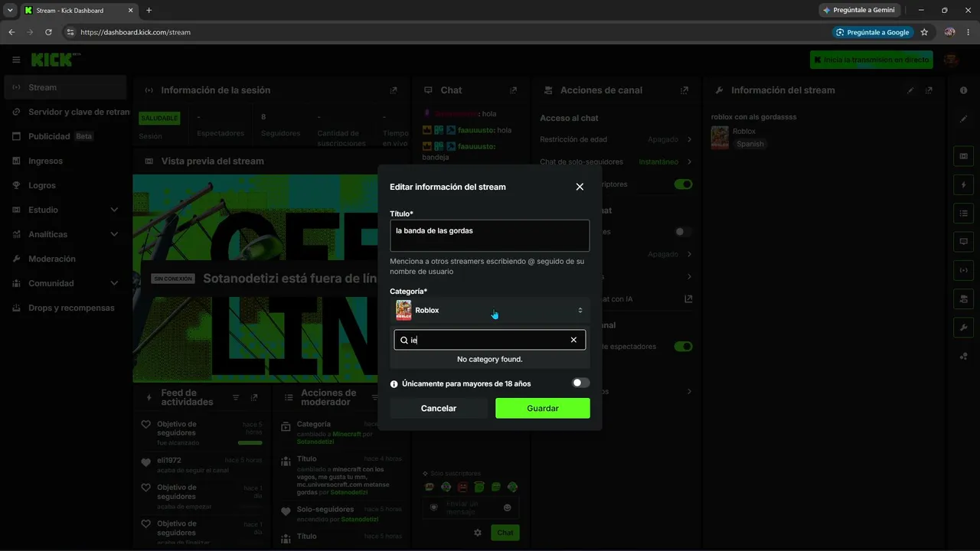Click the Roblox thumbnail in Información del stream
The image size is (980, 551).
(x=720, y=138)
